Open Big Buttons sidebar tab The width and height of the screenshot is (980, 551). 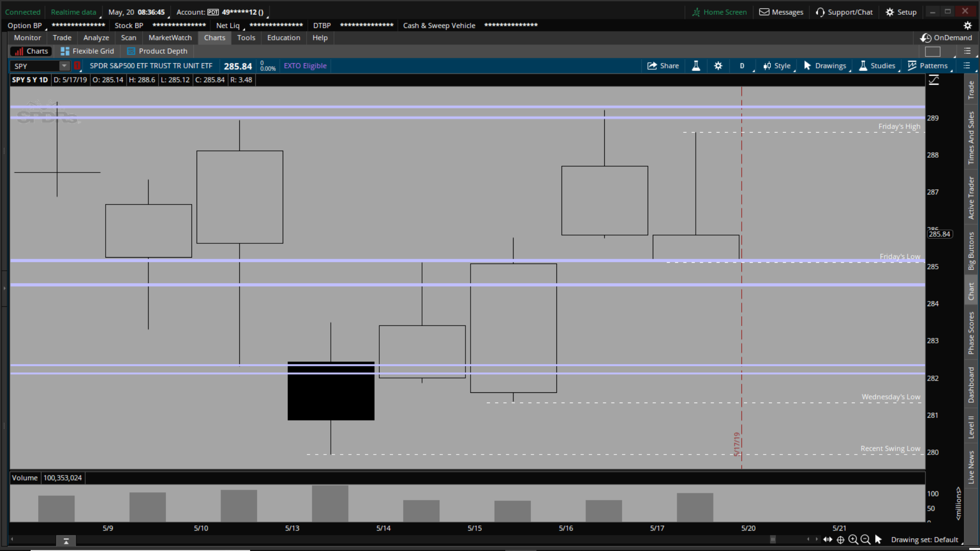971,251
